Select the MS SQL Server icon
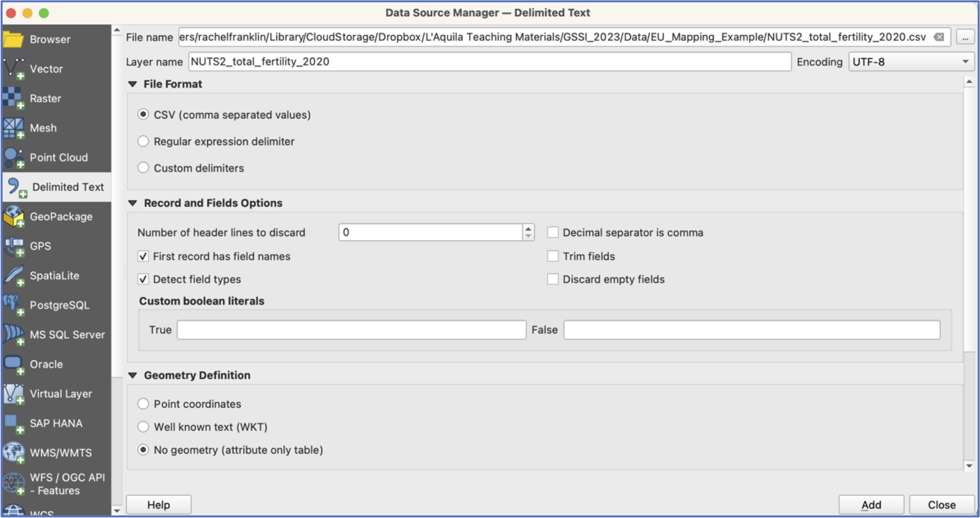The width and height of the screenshot is (980, 518). point(14,335)
